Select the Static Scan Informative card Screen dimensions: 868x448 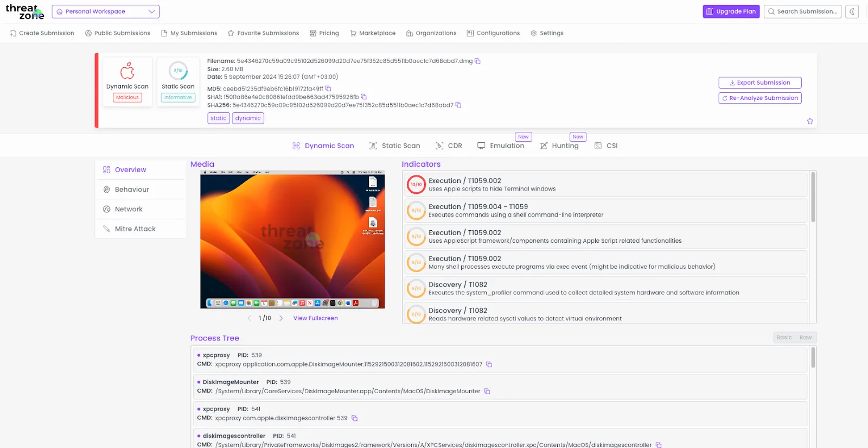click(178, 81)
